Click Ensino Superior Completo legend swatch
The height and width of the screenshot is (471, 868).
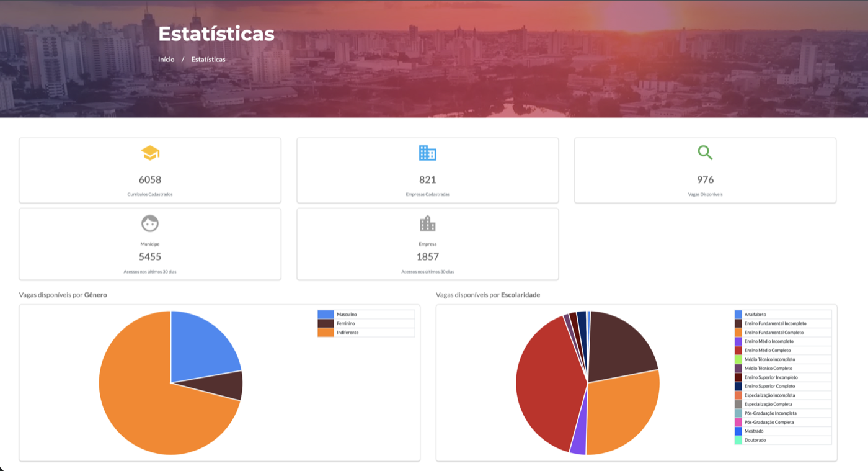tap(738, 386)
